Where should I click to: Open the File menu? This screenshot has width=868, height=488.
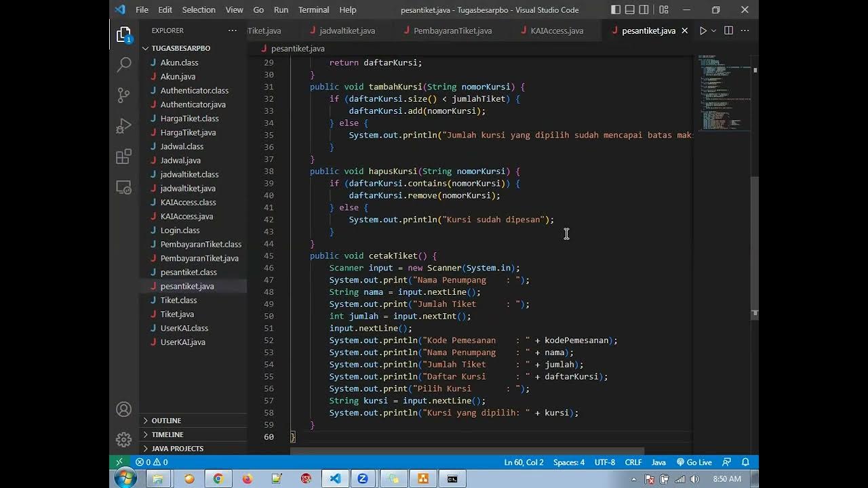142,9
